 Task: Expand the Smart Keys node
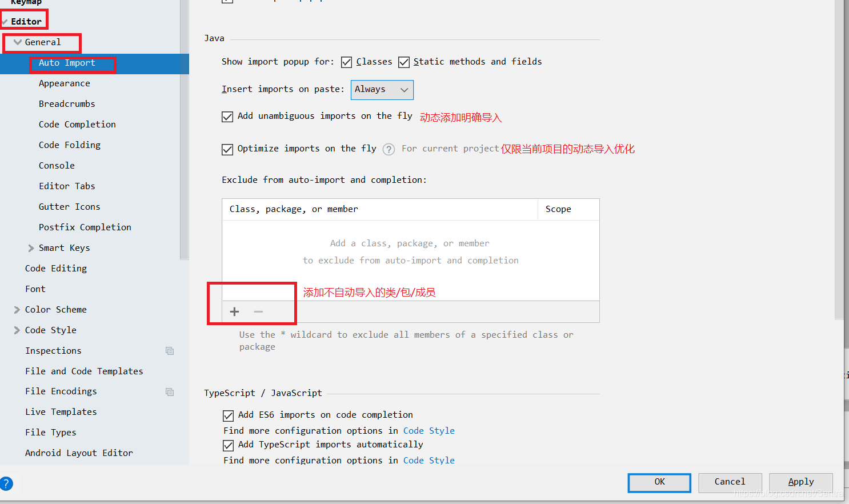point(31,248)
